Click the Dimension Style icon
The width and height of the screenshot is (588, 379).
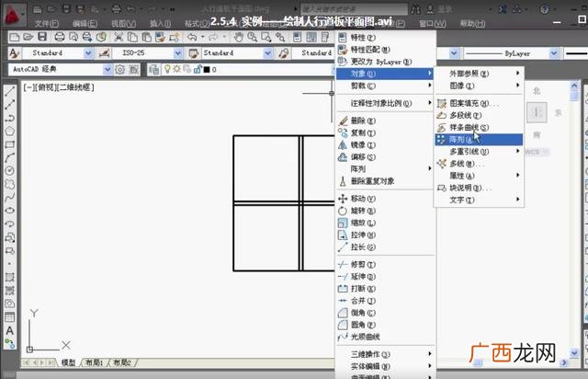[104, 53]
